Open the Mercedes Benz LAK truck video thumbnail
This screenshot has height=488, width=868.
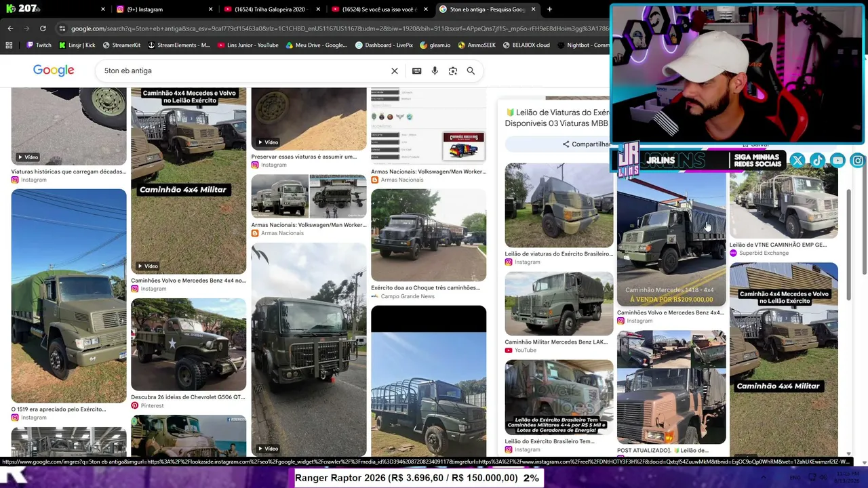point(559,304)
